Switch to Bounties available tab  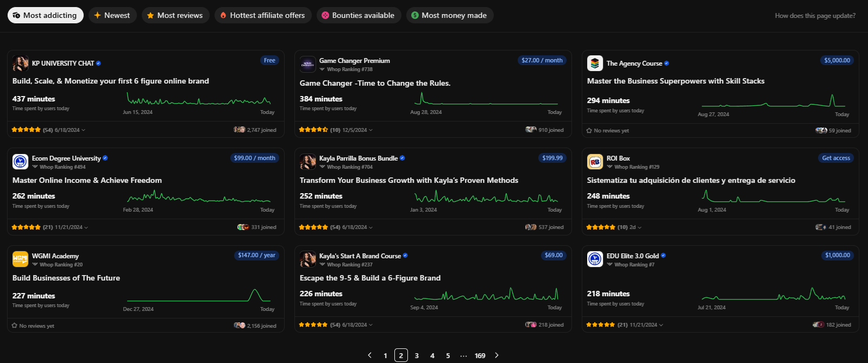(x=358, y=15)
